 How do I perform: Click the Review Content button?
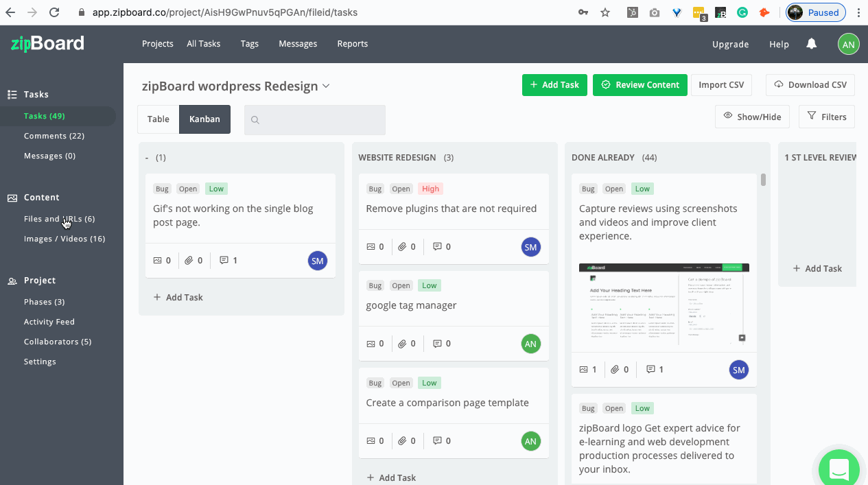pyautogui.click(x=640, y=85)
